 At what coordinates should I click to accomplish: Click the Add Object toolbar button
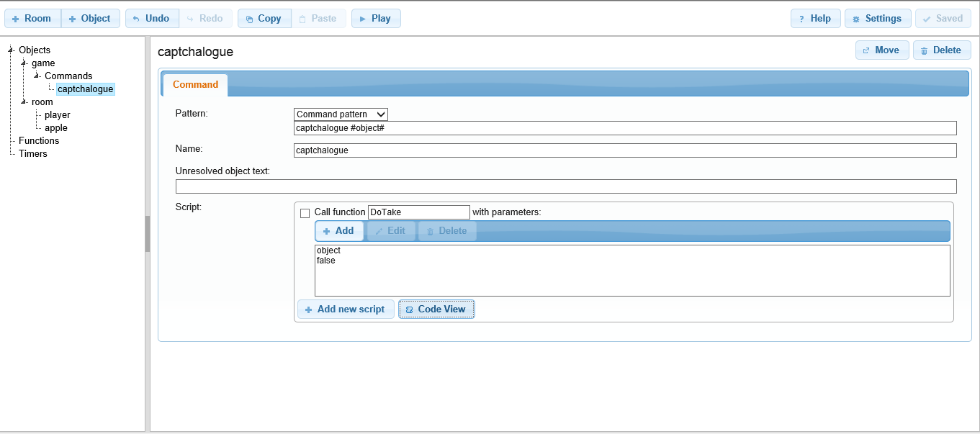tap(90, 19)
